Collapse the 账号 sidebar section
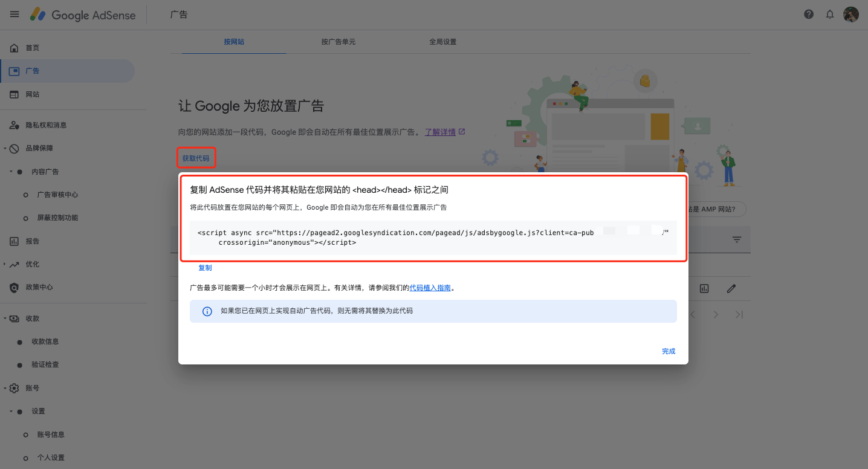 pos(5,388)
